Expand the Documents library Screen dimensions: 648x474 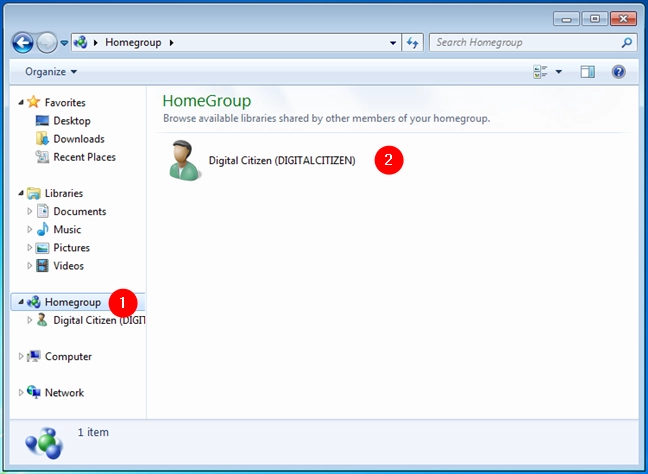click(x=30, y=211)
